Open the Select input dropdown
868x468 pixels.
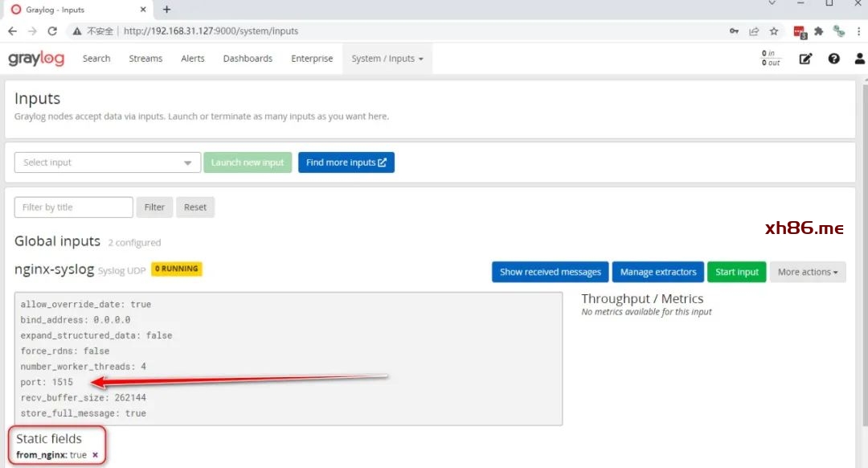click(108, 162)
